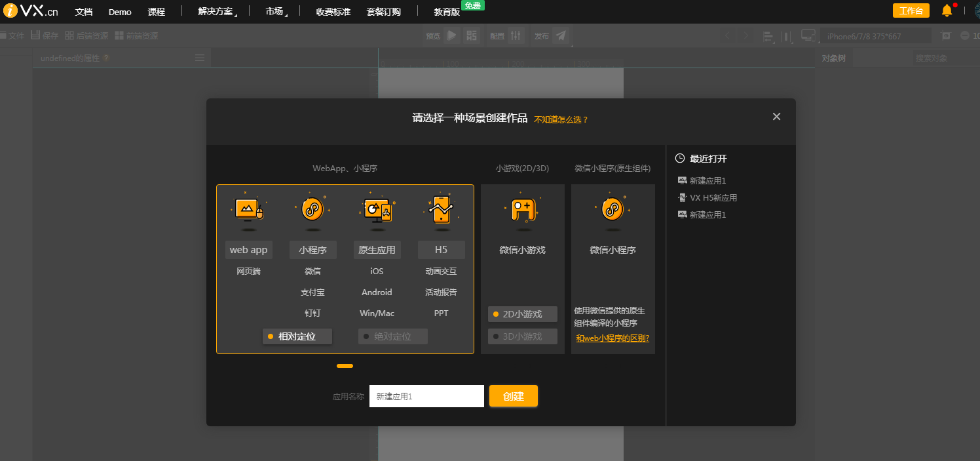Open the device type selector icon
Screen dimensions: 980x461
(x=808, y=35)
